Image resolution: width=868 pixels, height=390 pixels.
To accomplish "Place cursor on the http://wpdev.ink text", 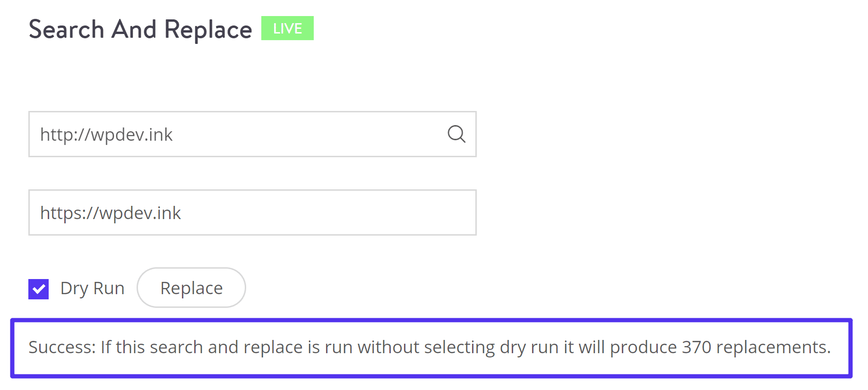I will (x=106, y=135).
